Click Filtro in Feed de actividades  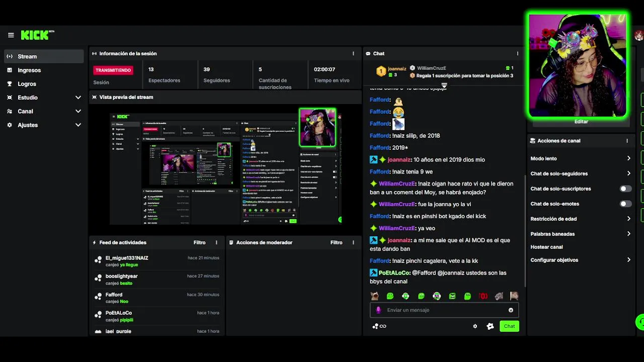[x=199, y=242]
